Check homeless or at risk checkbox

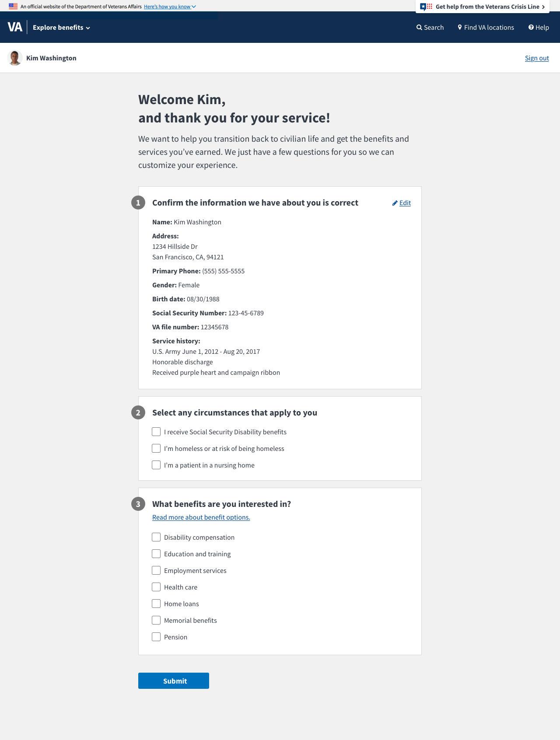pyautogui.click(x=156, y=448)
